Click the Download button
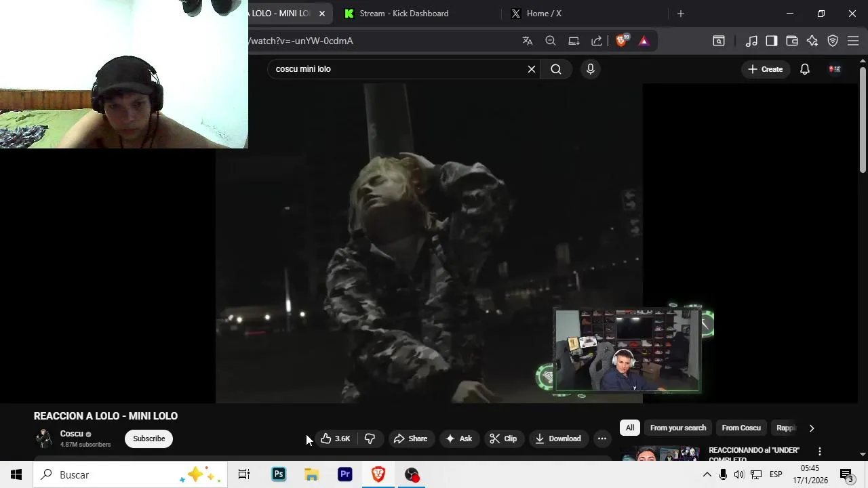 tap(558, 439)
